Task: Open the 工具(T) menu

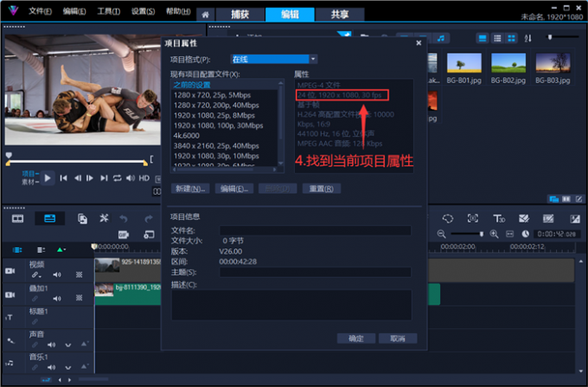Action: [108, 11]
